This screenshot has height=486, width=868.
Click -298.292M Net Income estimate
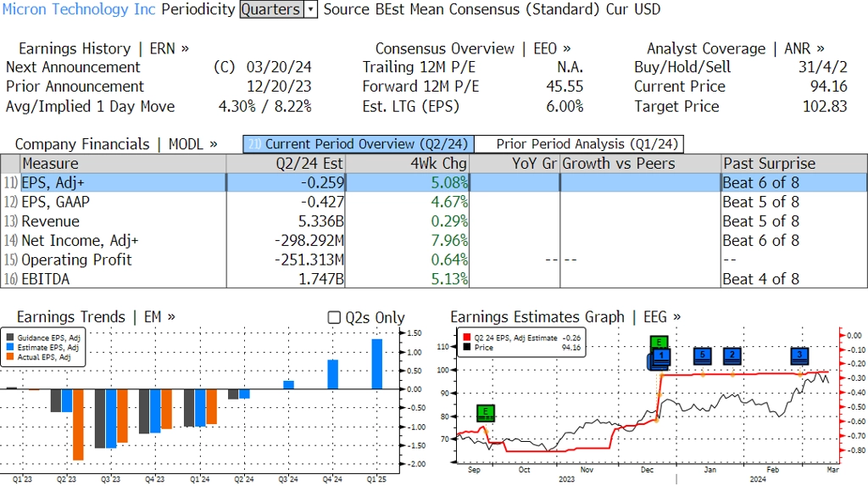(309, 241)
